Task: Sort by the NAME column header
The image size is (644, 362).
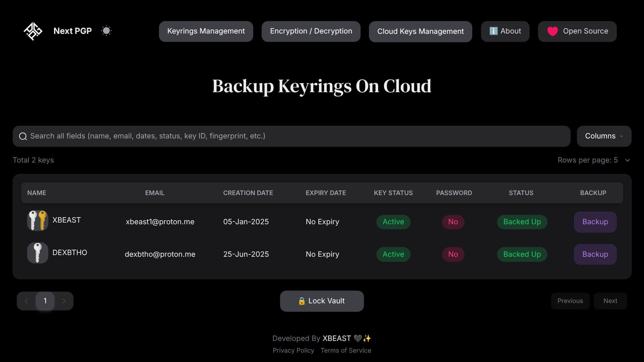Action: pos(37,193)
